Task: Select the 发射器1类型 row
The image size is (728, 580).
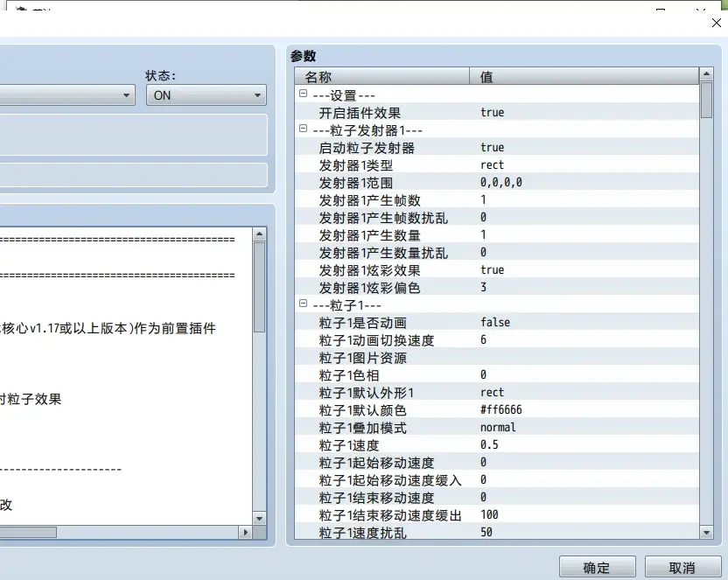Action: pyautogui.click(x=497, y=164)
